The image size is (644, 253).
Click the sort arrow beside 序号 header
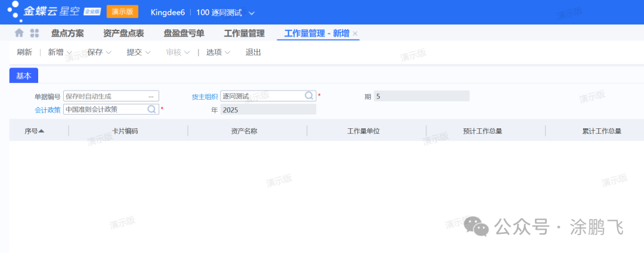click(42, 131)
